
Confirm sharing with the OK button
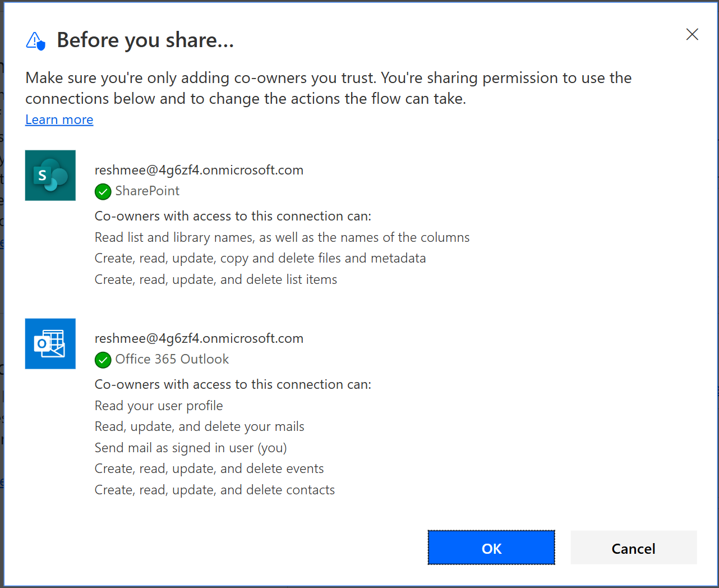click(491, 548)
